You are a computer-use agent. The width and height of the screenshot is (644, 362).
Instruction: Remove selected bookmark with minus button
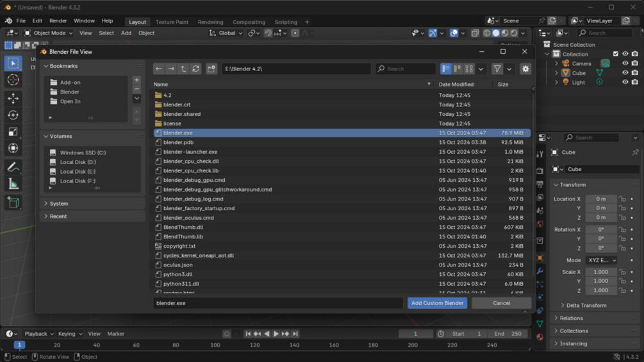(x=136, y=89)
